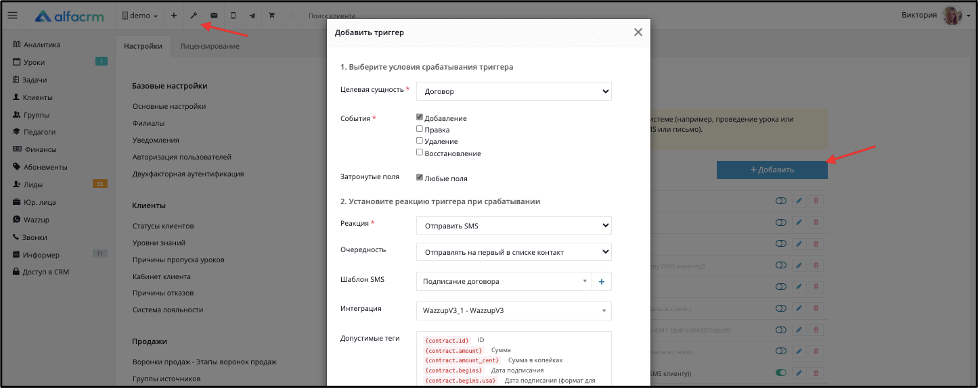
Task: Click the paper plane send icon
Action: (x=252, y=16)
